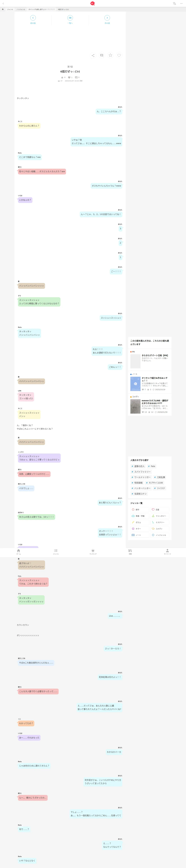Share this episode
This screenshot has width=186, height=868.
[93, 55]
